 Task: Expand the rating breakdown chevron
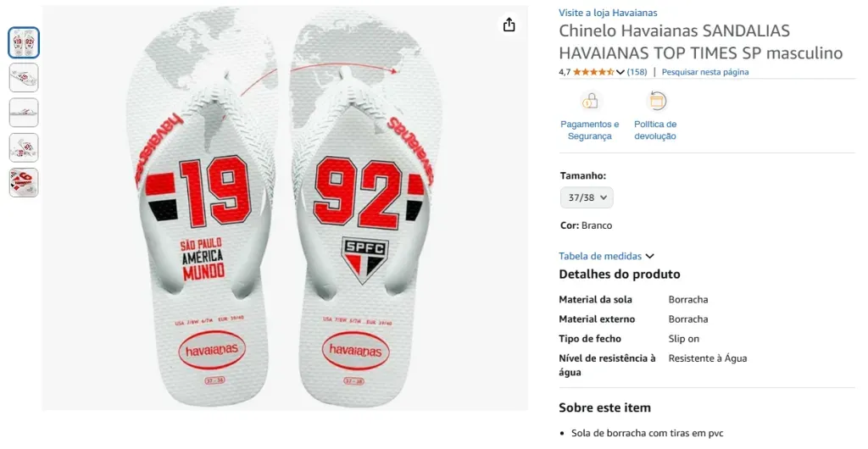(620, 73)
